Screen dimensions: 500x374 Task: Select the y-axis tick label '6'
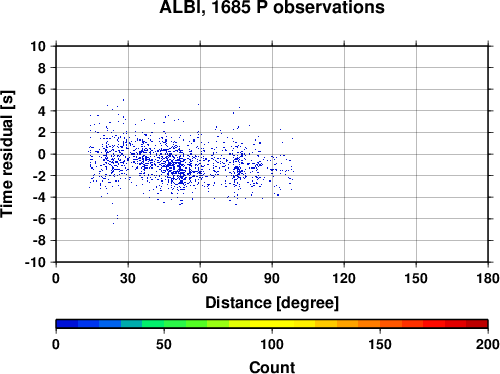[42, 89]
